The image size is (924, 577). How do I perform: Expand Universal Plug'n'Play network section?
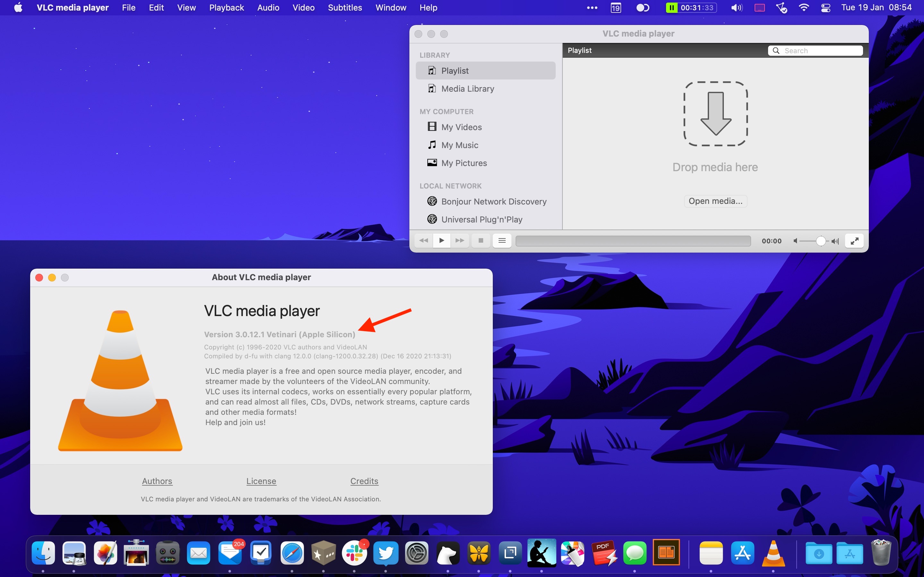481,219
